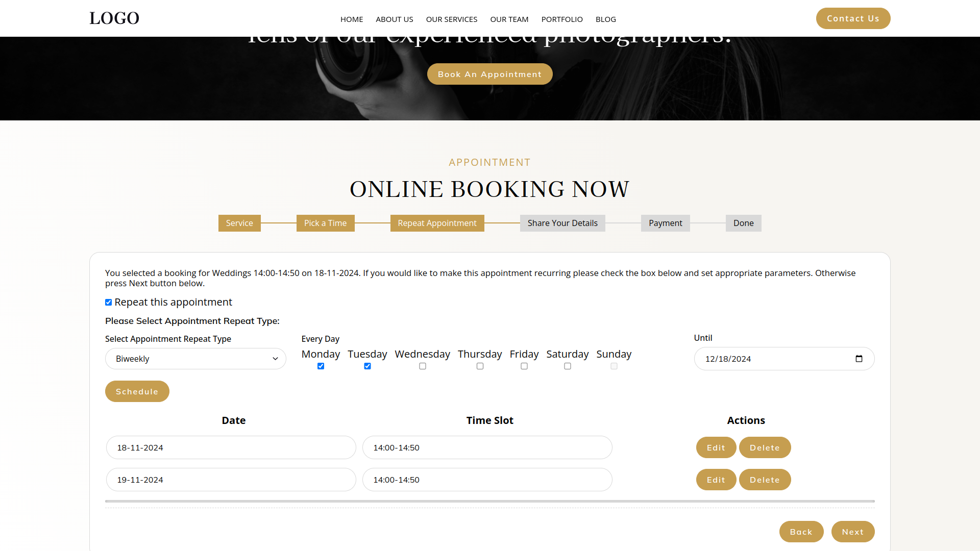Image resolution: width=980 pixels, height=551 pixels.
Task: Uncheck the Repeat this appointment checkbox
Action: (x=109, y=303)
